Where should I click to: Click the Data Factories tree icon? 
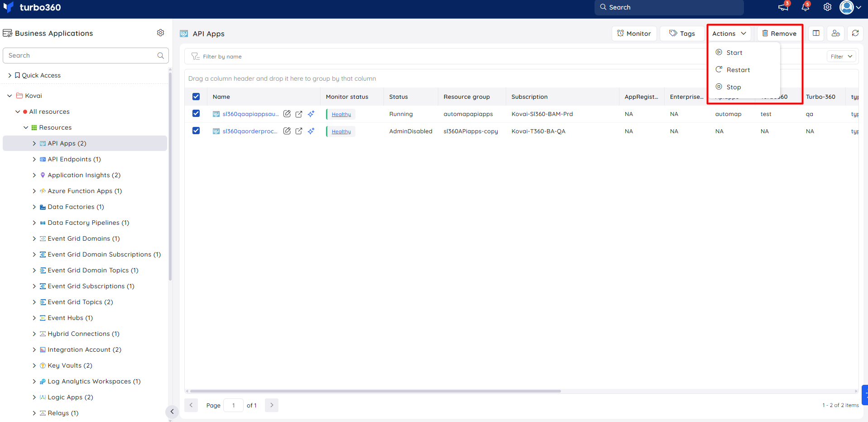[43, 207]
